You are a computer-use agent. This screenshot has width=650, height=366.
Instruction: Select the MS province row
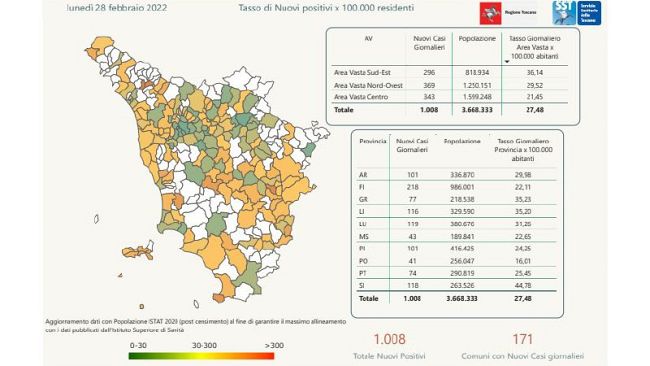pyautogui.click(x=456, y=237)
